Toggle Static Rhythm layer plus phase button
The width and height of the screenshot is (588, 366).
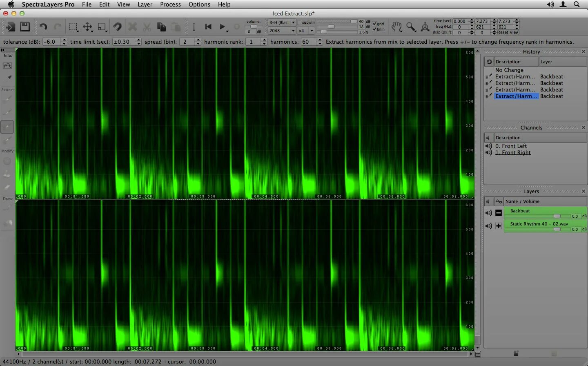499,226
